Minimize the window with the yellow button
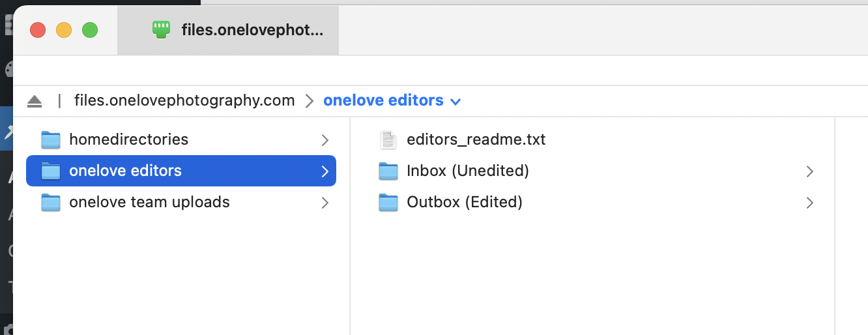Viewport: 868px width, 335px height. [x=64, y=30]
